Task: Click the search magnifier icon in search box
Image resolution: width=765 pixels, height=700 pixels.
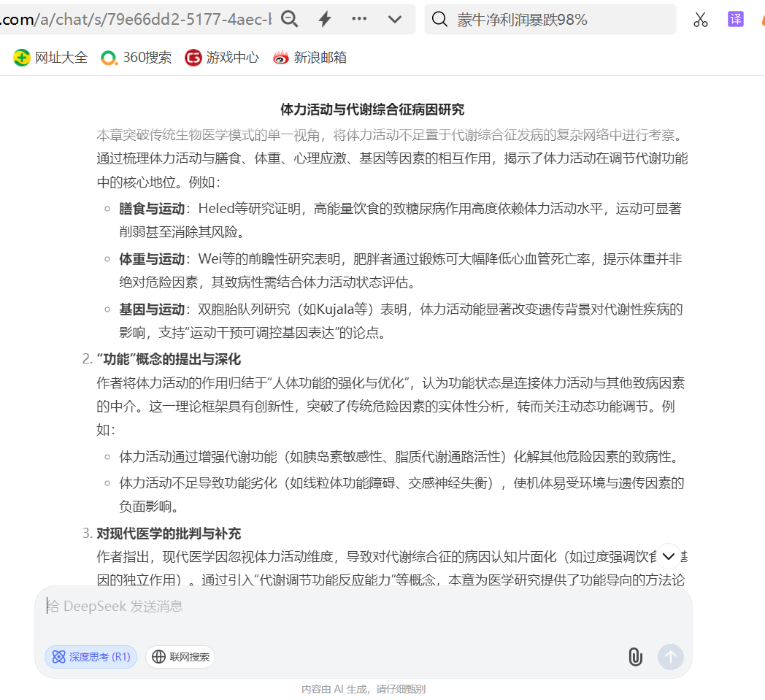Action: pos(439,20)
